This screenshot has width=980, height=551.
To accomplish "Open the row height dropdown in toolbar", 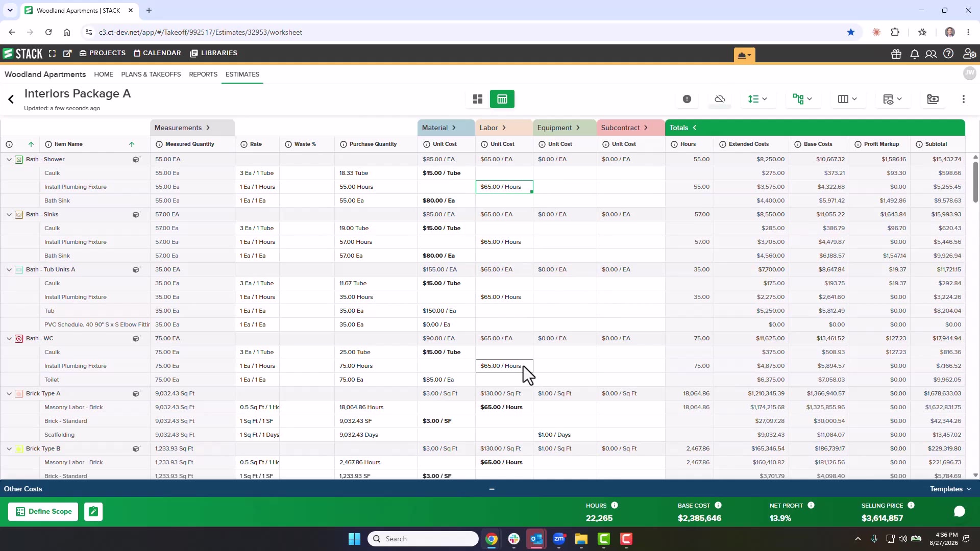I will coord(757,99).
